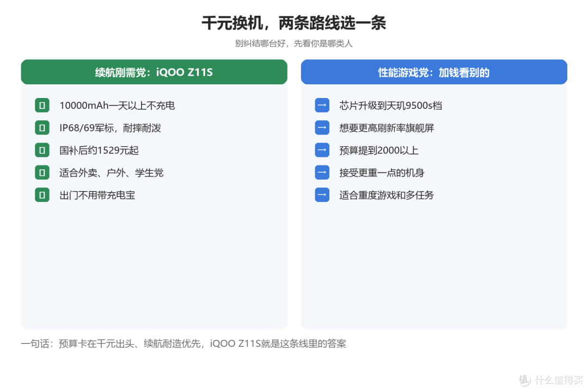Click text 10000mAh一天以上不充电
Screen dimensions: 588x392
(117, 106)
